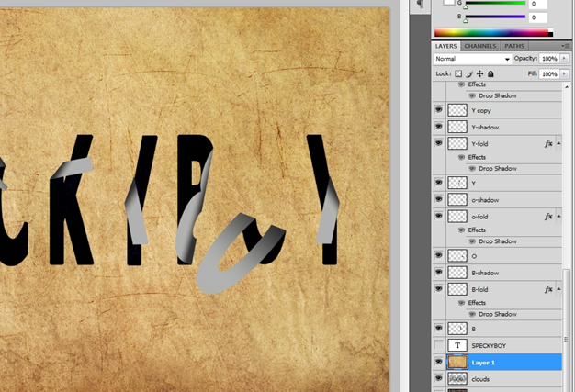
Task: Click layers panel vertical scrollbar thumb
Action: pyautogui.click(x=567, y=330)
